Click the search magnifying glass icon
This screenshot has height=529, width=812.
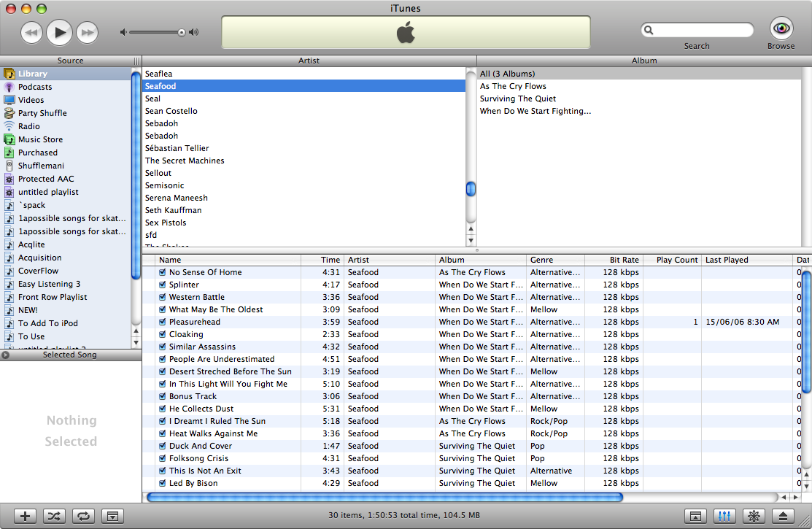tap(649, 30)
